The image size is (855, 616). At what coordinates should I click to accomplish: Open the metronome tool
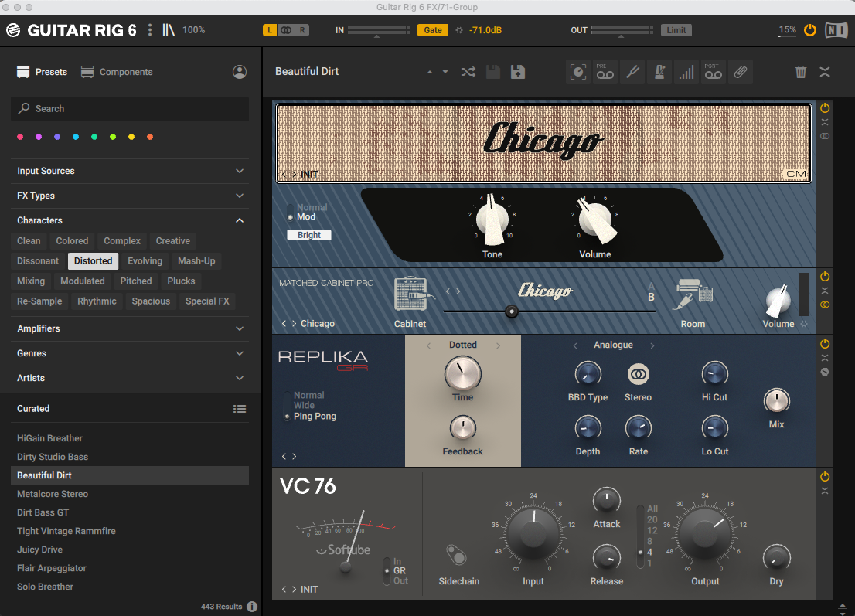[x=659, y=72]
